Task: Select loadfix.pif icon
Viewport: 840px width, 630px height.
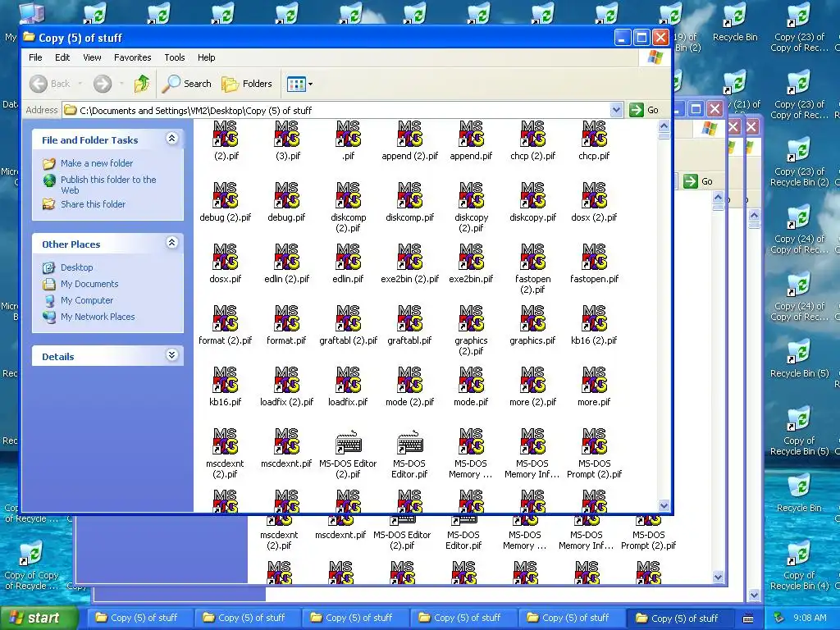Action: (x=348, y=380)
